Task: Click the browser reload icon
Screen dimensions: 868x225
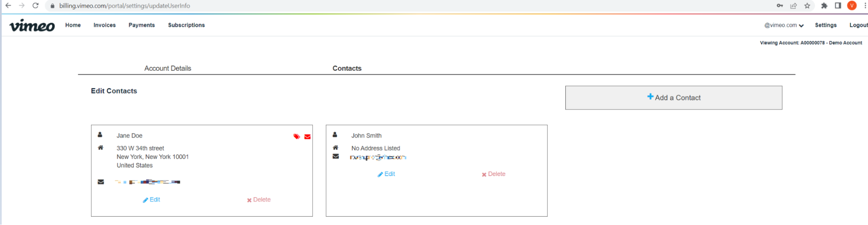Action: click(36, 6)
